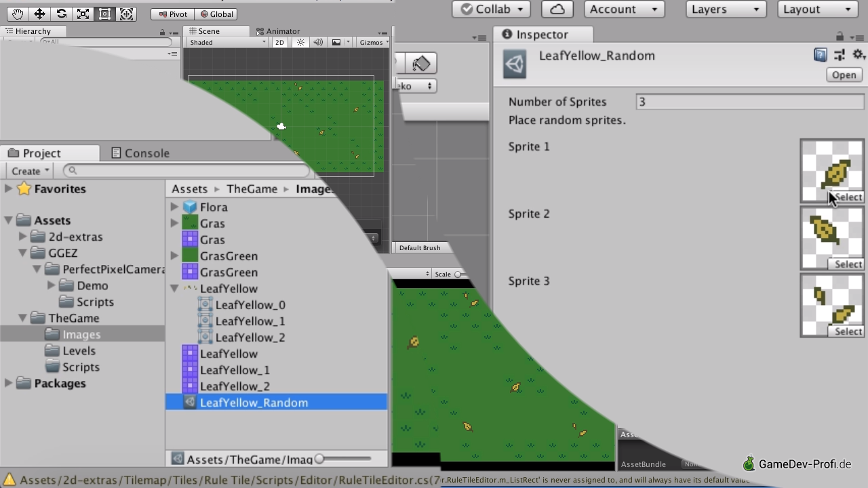Image resolution: width=868 pixels, height=488 pixels.
Task: Click the Open button in Inspector
Action: (x=844, y=75)
